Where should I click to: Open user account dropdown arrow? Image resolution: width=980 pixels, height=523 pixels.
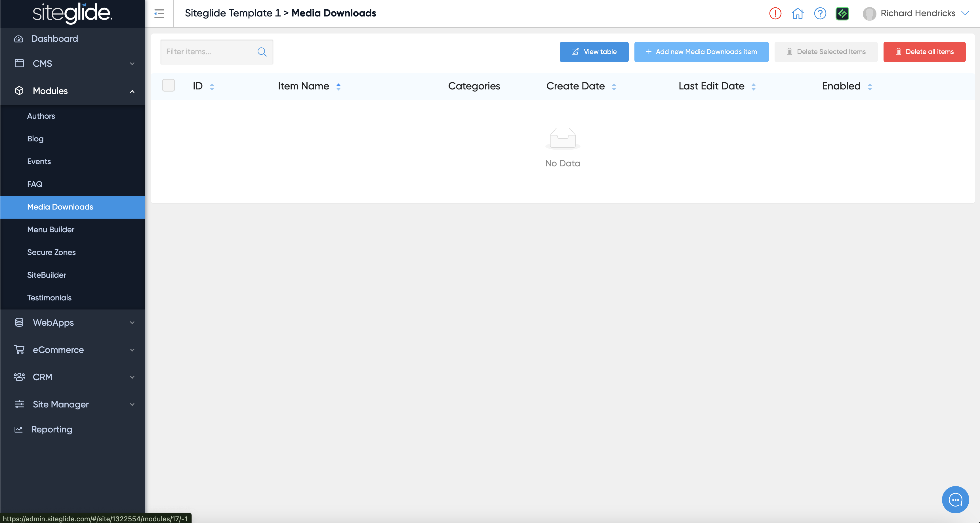point(965,13)
